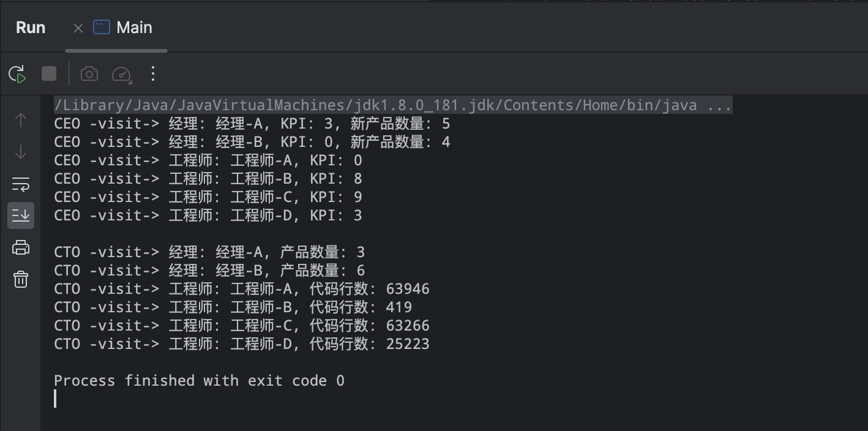Rerun the Main program
This screenshot has height=431, width=868.
[x=17, y=74]
